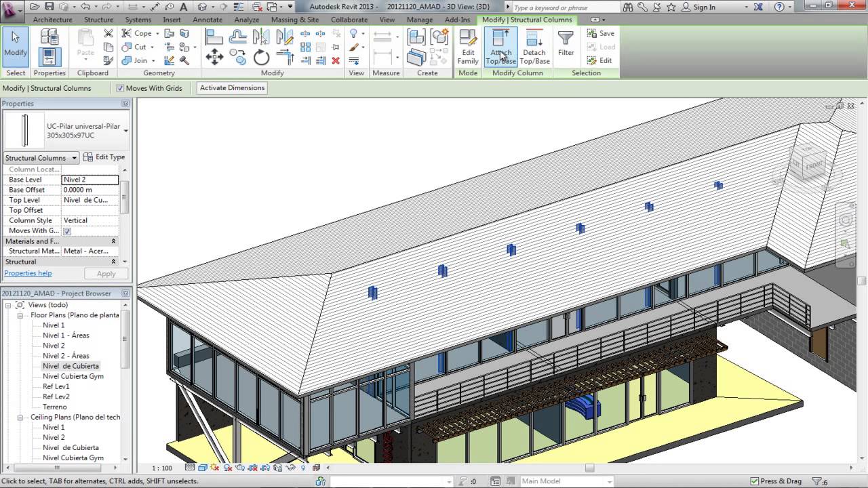Click the Save icon in quick access toolbar
Viewport: 868px width, 488px height.
(50, 7)
